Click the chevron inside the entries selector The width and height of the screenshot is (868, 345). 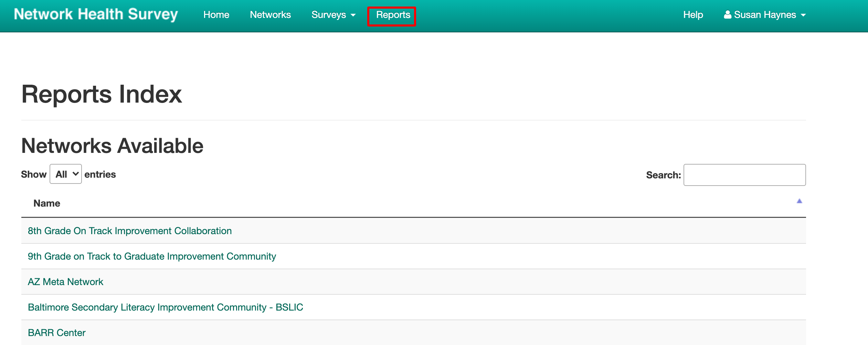tap(75, 174)
